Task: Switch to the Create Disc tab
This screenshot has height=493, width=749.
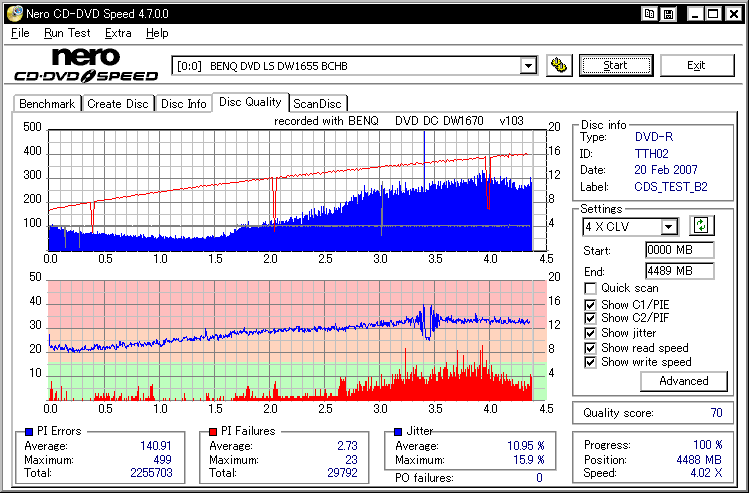Action: point(118,104)
